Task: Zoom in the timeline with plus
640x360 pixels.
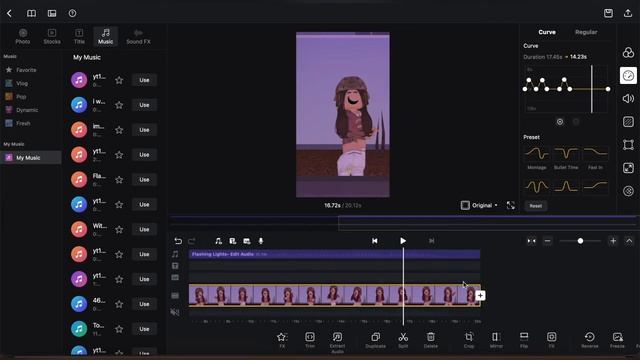Action: (x=613, y=241)
